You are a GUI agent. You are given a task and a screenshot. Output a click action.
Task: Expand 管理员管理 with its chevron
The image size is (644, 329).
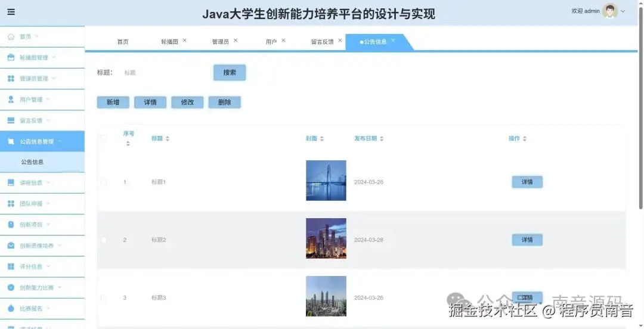click(54, 78)
